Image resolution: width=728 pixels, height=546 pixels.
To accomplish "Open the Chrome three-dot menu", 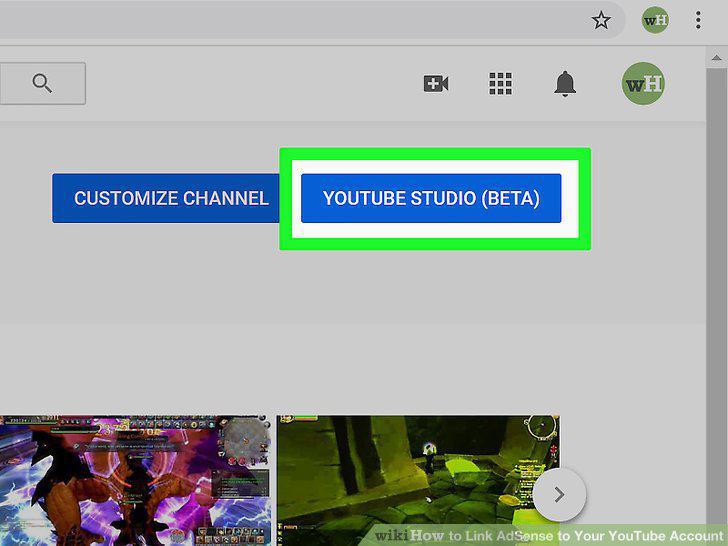I will pos(698,20).
